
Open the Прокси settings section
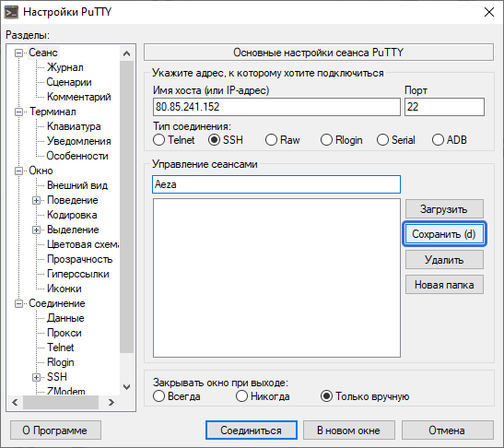(x=64, y=333)
